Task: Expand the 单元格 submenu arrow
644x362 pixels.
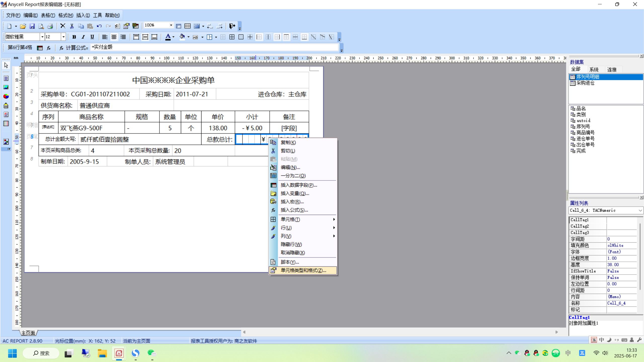Action: 334,219
